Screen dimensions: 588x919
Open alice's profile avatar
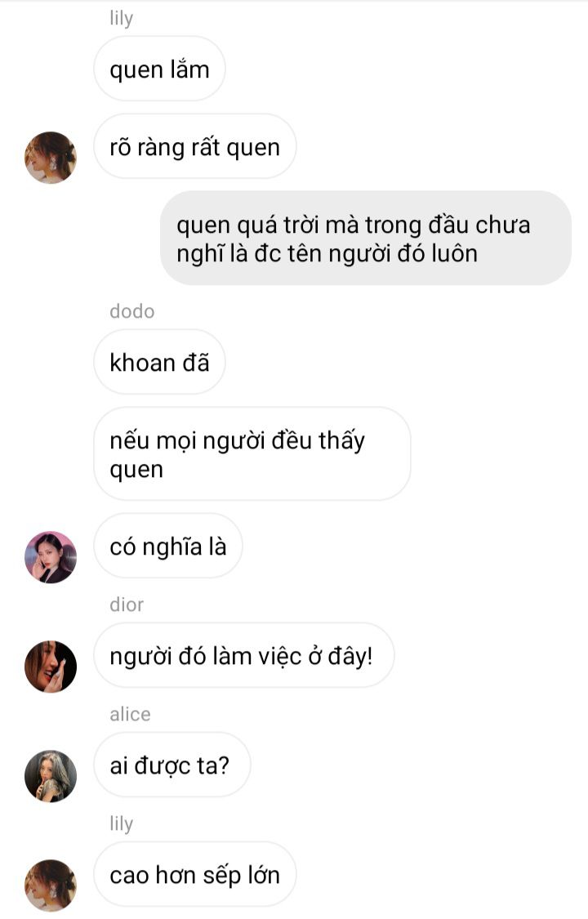[51, 776]
